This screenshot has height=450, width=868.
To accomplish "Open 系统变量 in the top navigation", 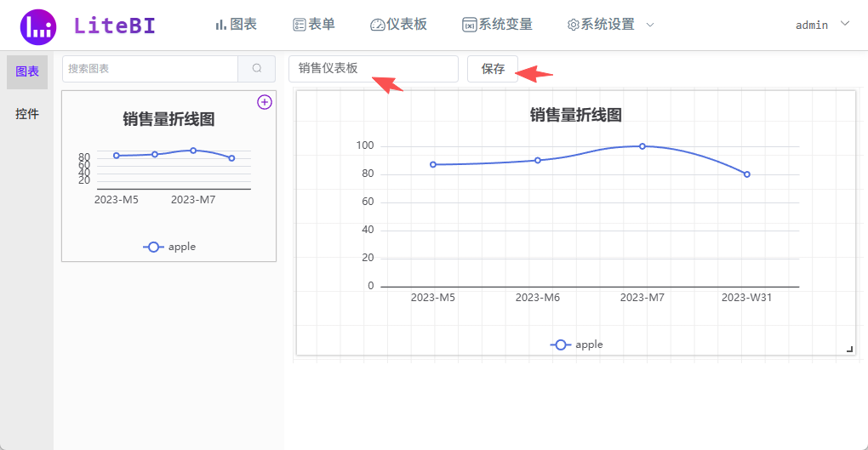I will [497, 25].
